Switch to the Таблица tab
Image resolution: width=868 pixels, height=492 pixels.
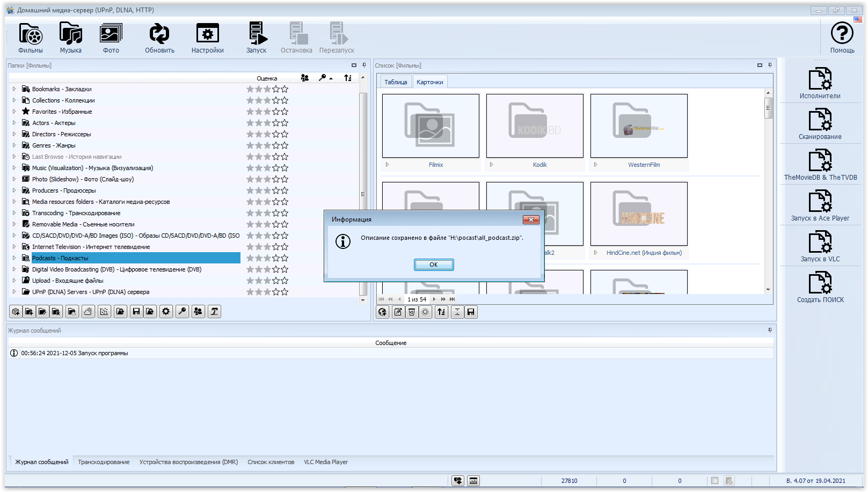pyautogui.click(x=396, y=82)
